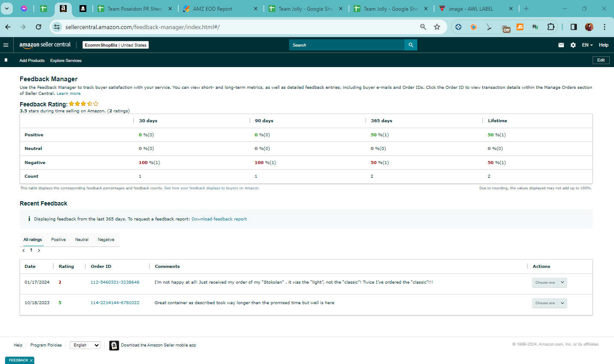Open the browser side panel icon
This screenshot has height=364, width=614.
coord(574,27)
